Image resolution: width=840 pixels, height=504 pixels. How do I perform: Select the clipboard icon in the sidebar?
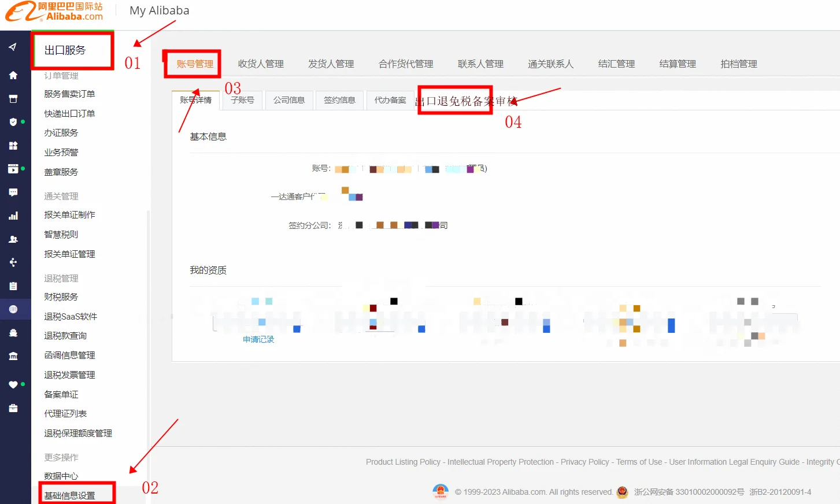tap(13, 286)
